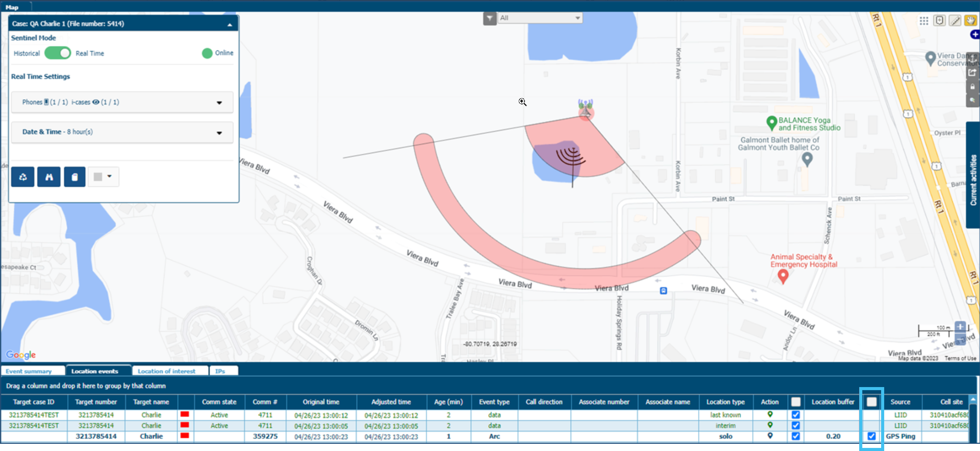Click the lock icon on right sidebar
Viewport: 980px width, 451px height.
[x=972, y=87]
